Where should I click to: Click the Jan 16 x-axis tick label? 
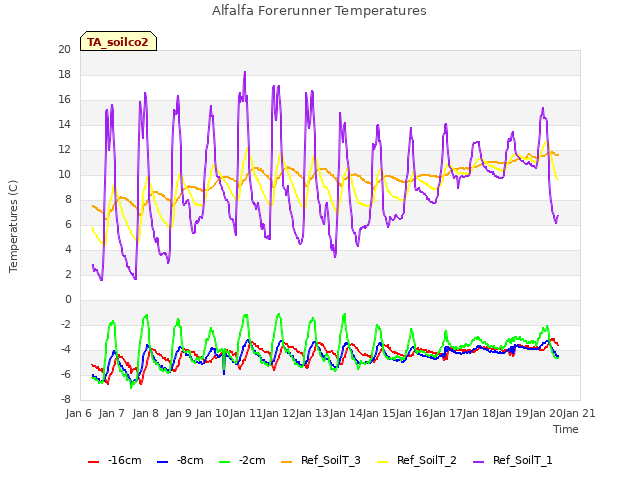(x=412, y=413)
